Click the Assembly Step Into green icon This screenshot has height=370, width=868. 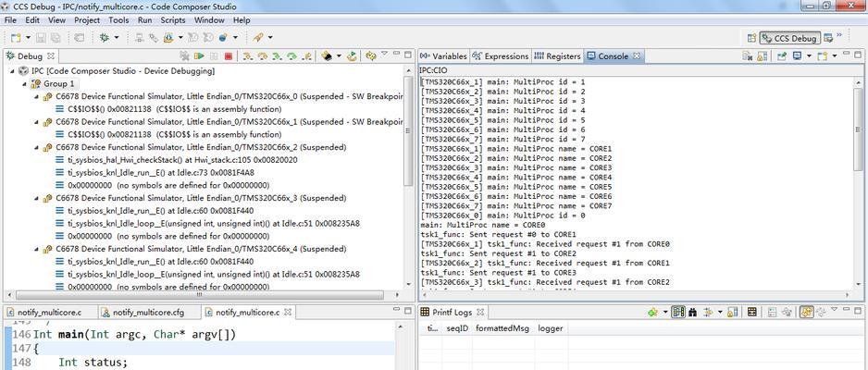click(x=277, y=55)
